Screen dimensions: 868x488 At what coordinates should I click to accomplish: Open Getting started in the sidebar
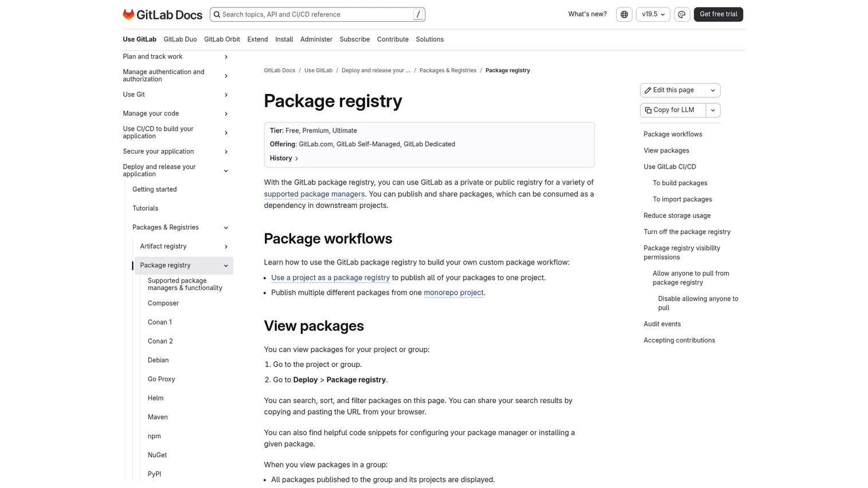pyautogui.click(x=154, y=189)
